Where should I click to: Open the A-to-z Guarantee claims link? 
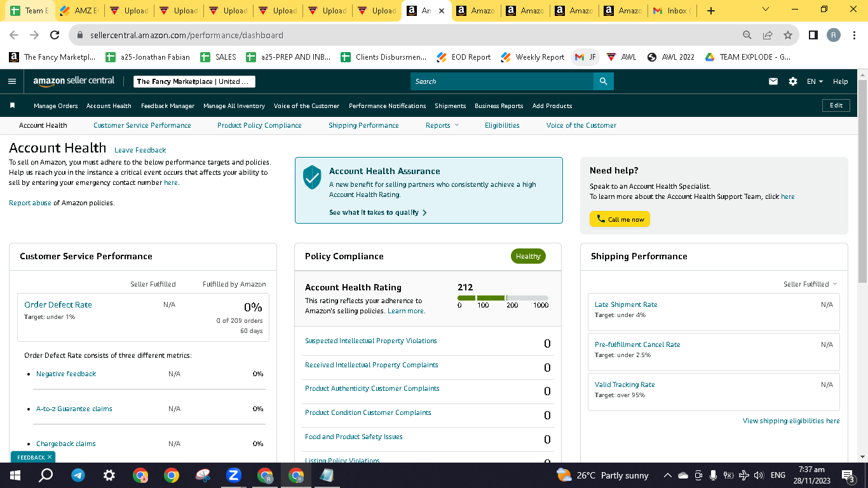74,409
